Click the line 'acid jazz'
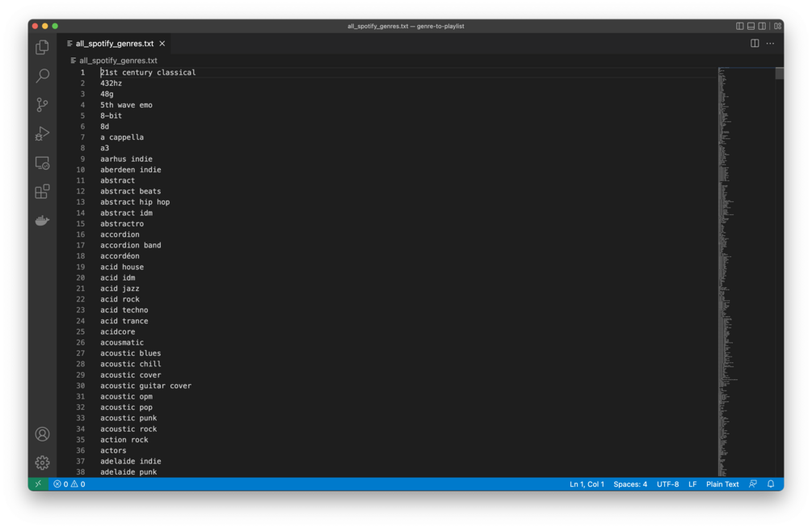 pyautogui.click(x=120, y=289)
